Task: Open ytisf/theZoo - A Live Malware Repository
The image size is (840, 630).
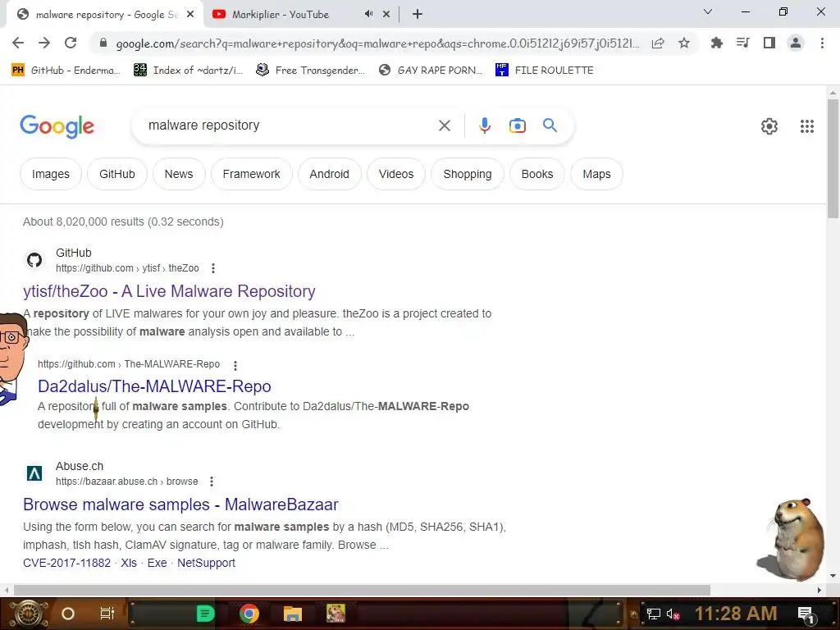Action: pyautogui.click(x=169, y=291)
